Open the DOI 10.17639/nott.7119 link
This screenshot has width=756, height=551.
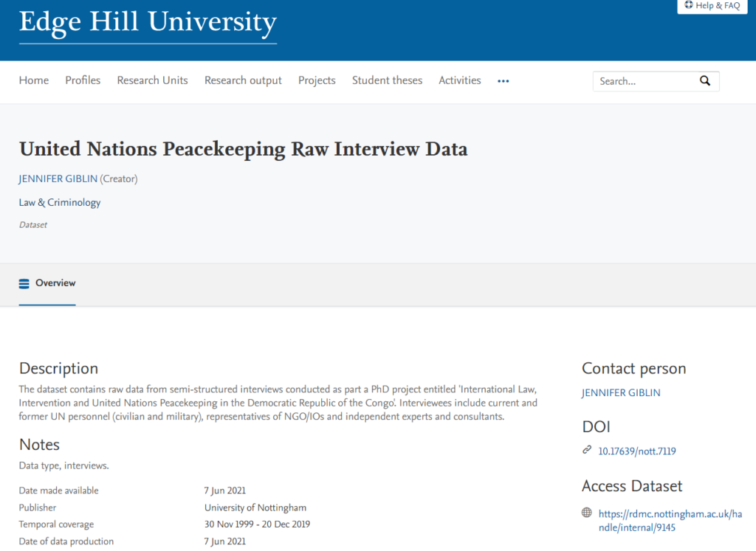(x=636, y=451)
